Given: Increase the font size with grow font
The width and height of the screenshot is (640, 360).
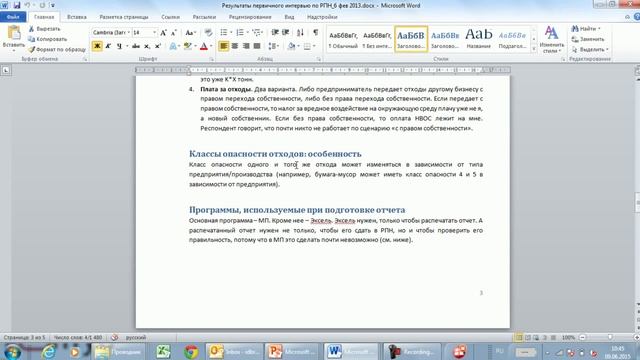Looking at the screenshot, I should [x=163, y=33].
